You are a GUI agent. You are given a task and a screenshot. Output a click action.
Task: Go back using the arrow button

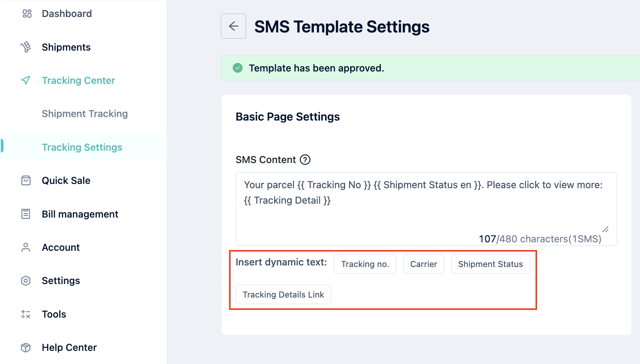pyautogui.click(x=233, y=26)
